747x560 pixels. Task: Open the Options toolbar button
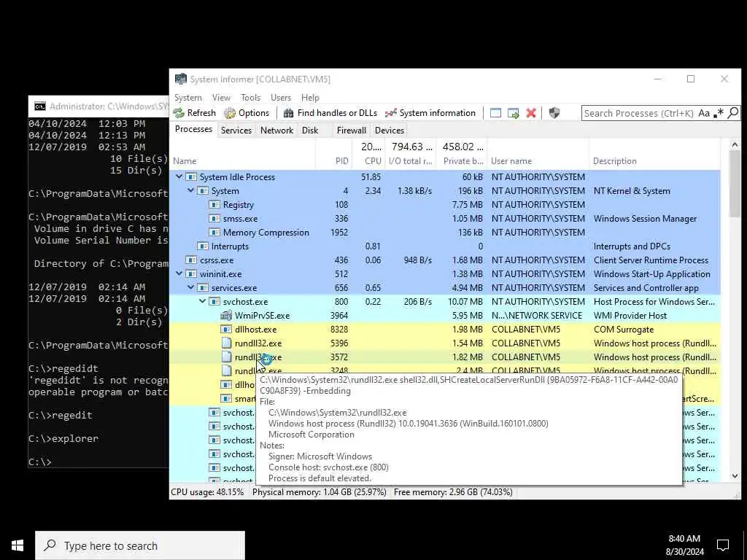pyautogui.click(x=247, y=113)
